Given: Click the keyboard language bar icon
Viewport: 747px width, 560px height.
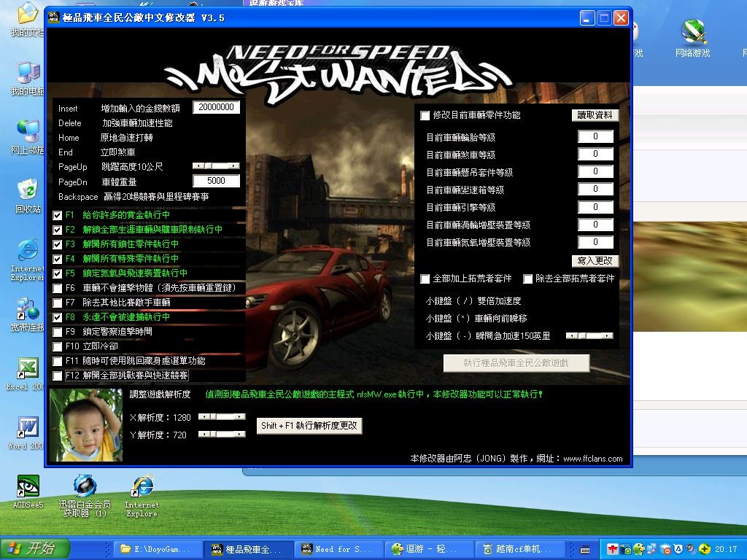Looking at the screenshot, I should (x=585, y=550).
